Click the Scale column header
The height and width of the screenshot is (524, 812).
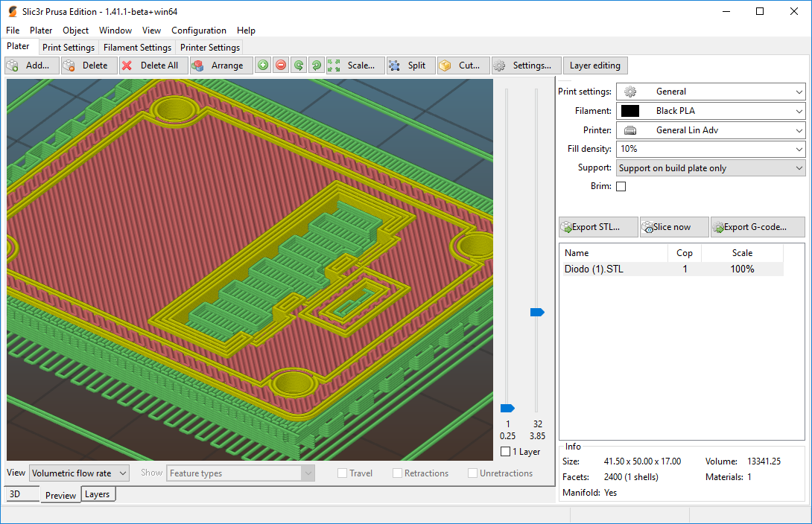742,253
